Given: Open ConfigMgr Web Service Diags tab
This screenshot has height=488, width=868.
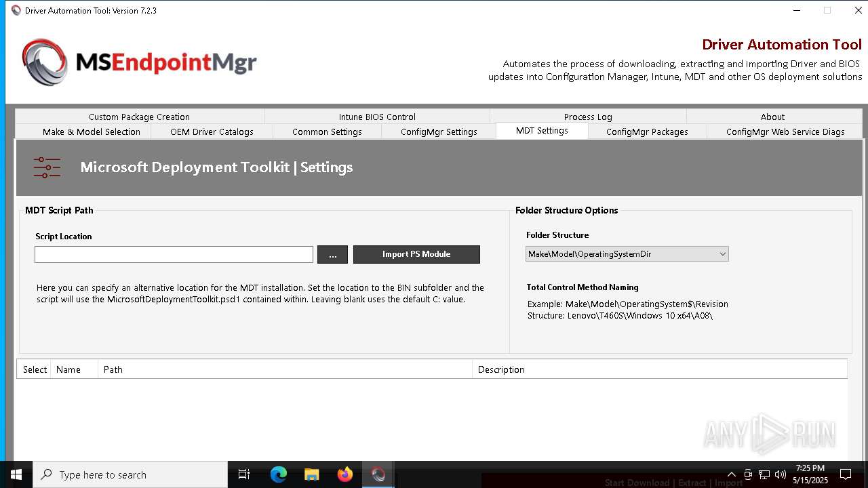Looking at the screenshot, I should [785, 131].
